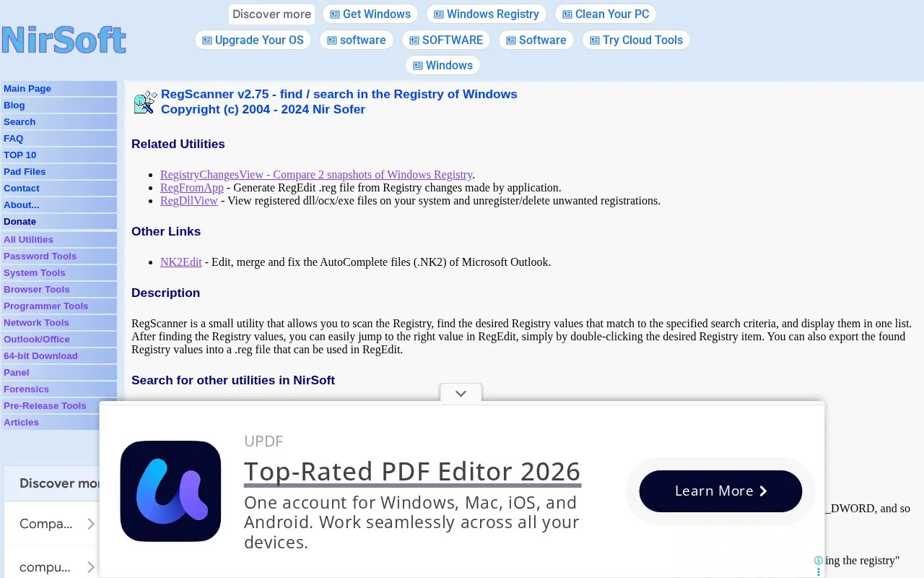Open the ad info icon

point(819,560)
